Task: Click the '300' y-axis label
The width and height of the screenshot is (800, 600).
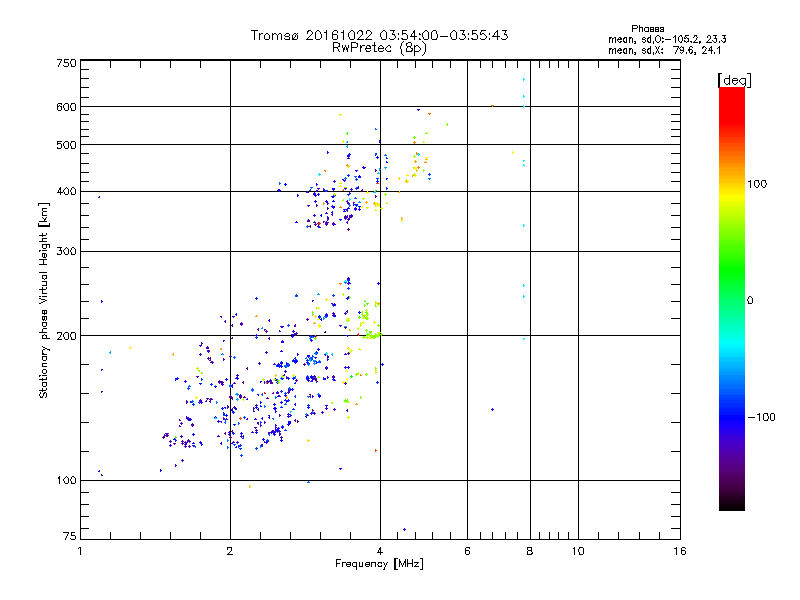Action: tap(66, 252)
